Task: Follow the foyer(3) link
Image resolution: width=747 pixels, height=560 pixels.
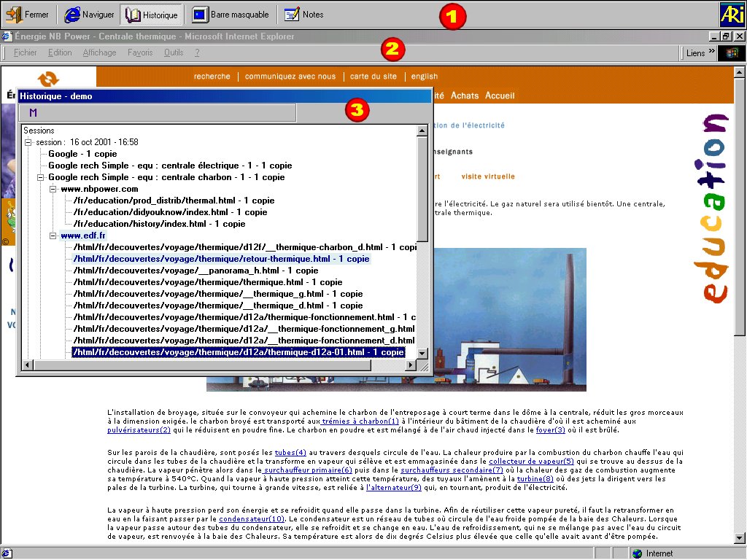Action: pyautogui.click(x=550, y=430)
